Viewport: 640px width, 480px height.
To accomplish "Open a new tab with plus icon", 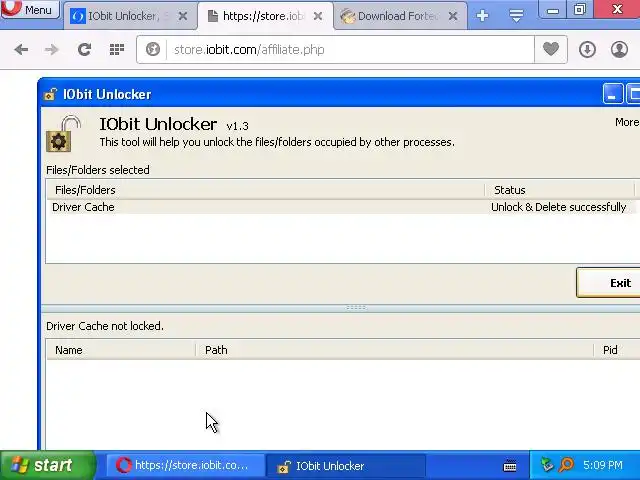I will click(x=482, y=16).
